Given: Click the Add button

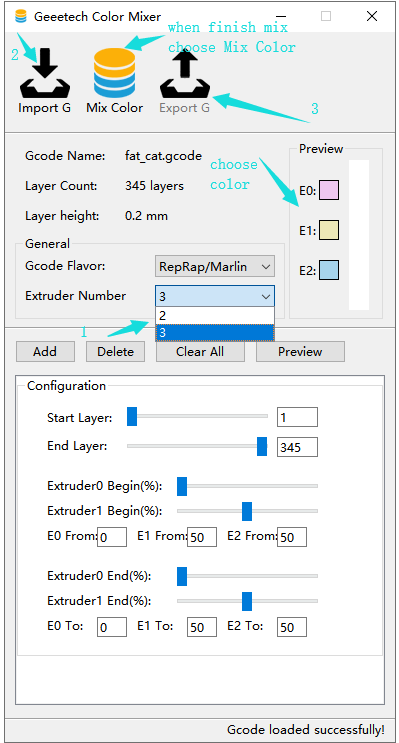Looking at the screenshot, I should point(45,352).
